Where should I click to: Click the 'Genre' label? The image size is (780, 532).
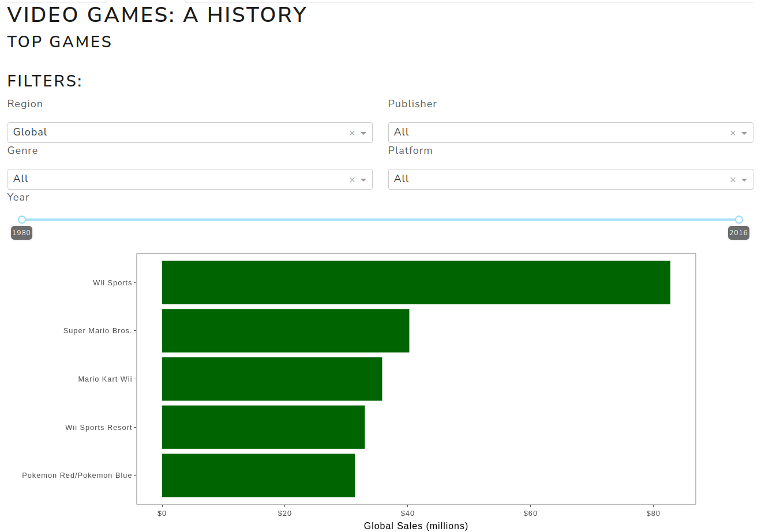coord(22,150)
